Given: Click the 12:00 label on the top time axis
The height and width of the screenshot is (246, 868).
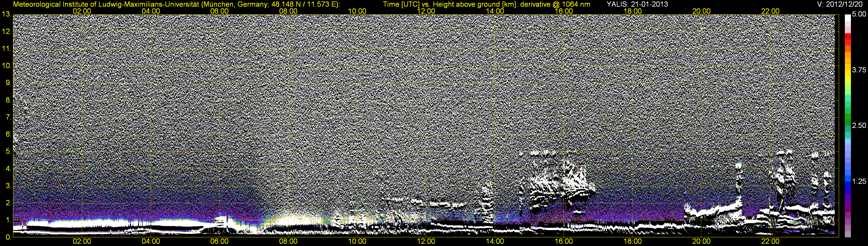Looking at the screenshot, I should [x=426, y=11].
